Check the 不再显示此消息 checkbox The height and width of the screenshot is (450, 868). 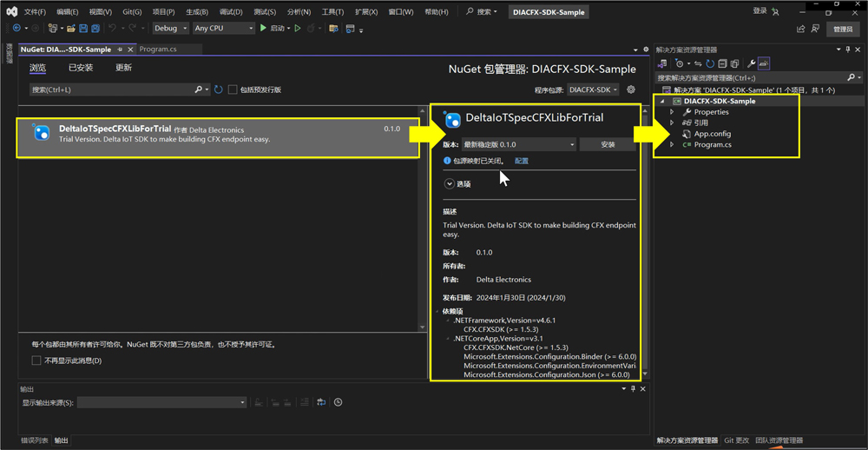pyautogui.click(x=36, y=361)
